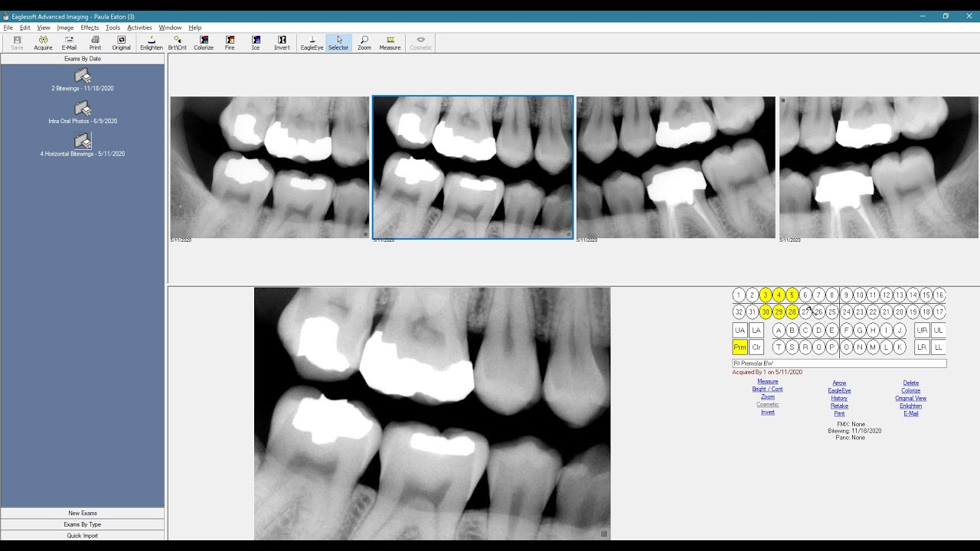The height and width of the screenshot is (551, 980).
Task: Apply the Colorize effect from toolbar
Action: click(x=204, y=43)
